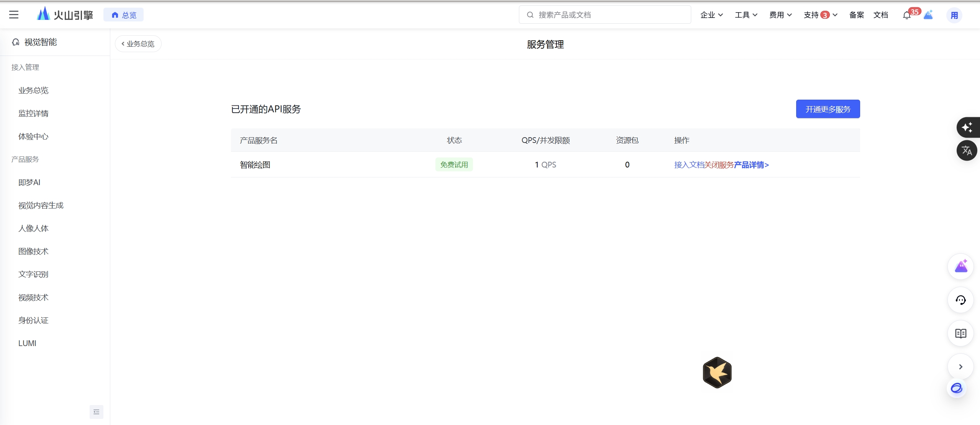Click the user avatar icon
Viewport: 980px width, 425px height.
(954, 15)
